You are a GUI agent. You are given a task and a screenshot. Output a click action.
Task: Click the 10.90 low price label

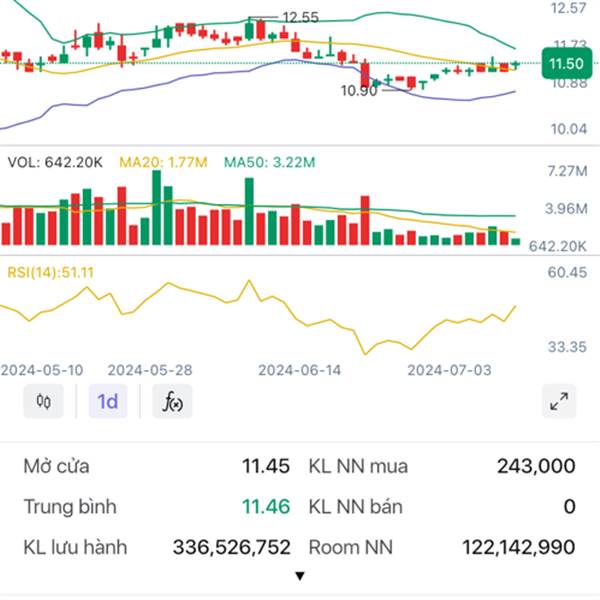coord(359,91)
